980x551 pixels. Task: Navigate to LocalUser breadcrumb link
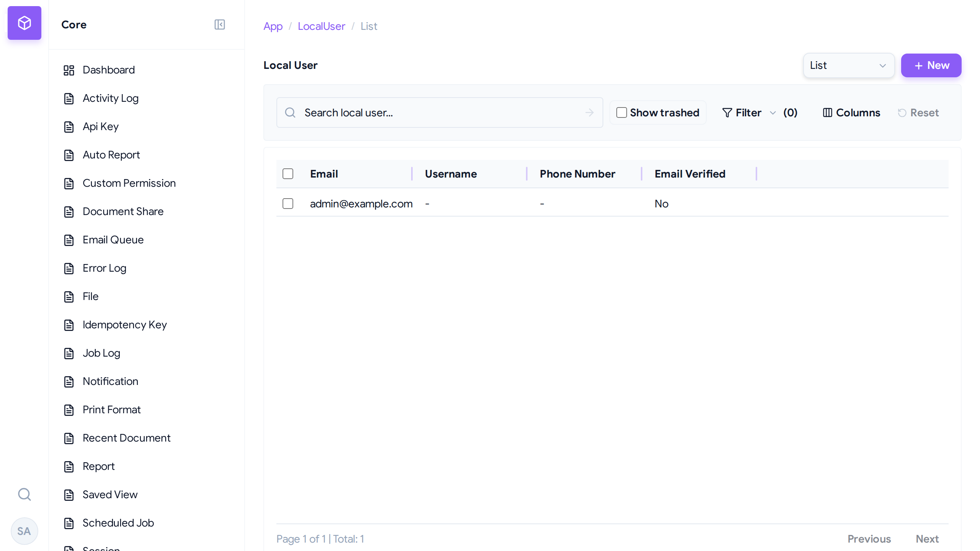pyautogui.click(x=322, y=26)
